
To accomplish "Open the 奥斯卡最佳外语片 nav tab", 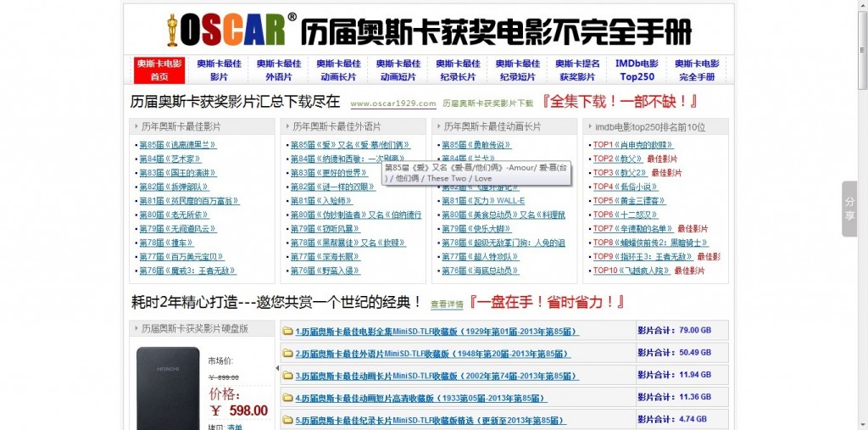I will coord(278,70).
